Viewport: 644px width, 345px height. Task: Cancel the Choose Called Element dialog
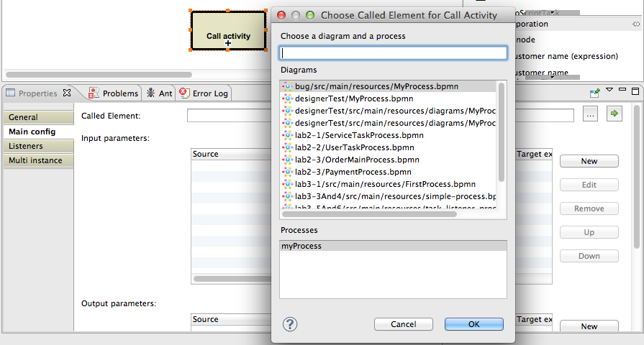coord(404,324)
